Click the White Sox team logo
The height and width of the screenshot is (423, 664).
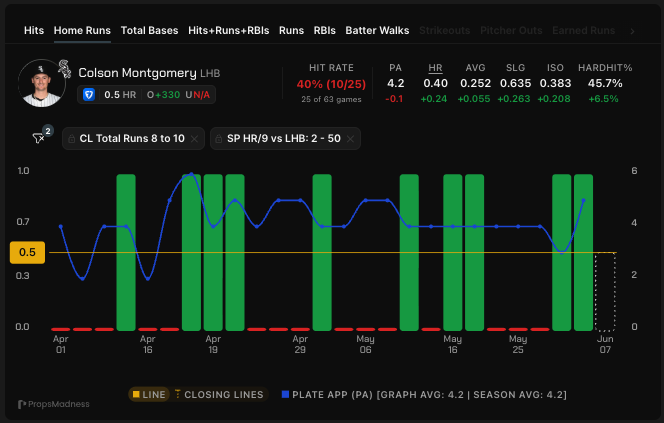pos(65,69)
